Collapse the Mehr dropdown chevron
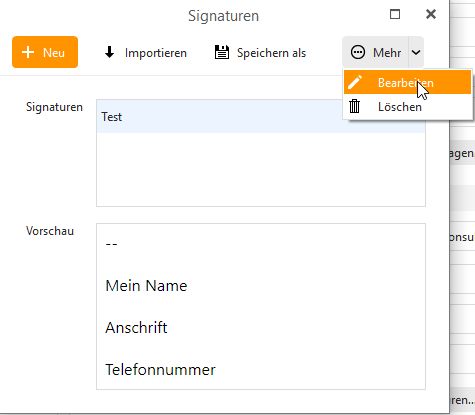Image resolution: width=475 pixels, height=415 pixels. 416,52
